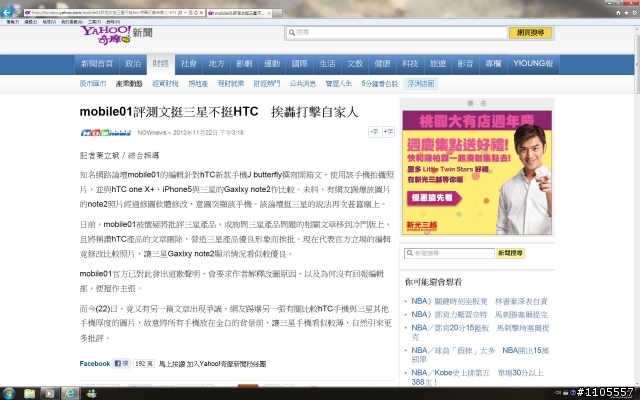640x400 pixels.
Task: Click the sidebar 新聞搜尋 yellow button
Action: (x=510, y=253)
